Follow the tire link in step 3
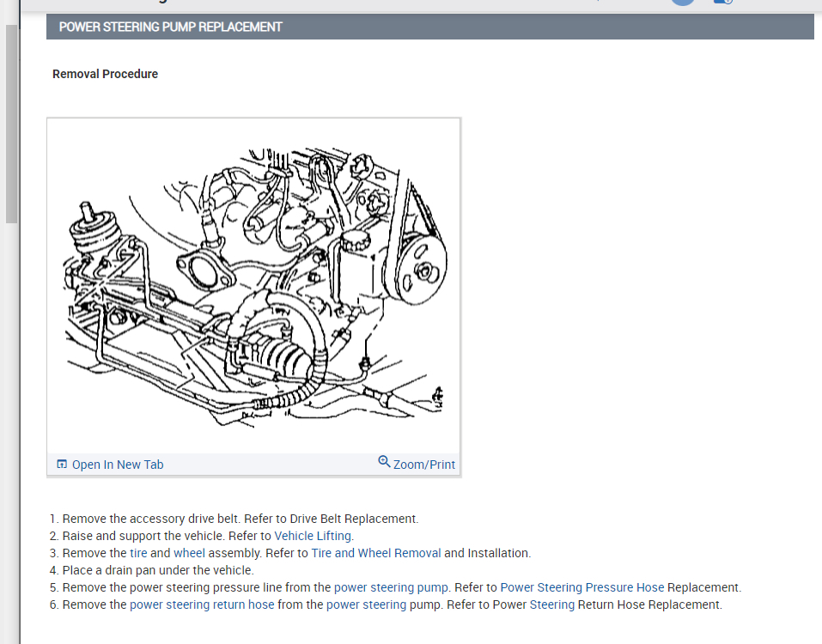The image size is (822, 644). (x=138, y=553)
